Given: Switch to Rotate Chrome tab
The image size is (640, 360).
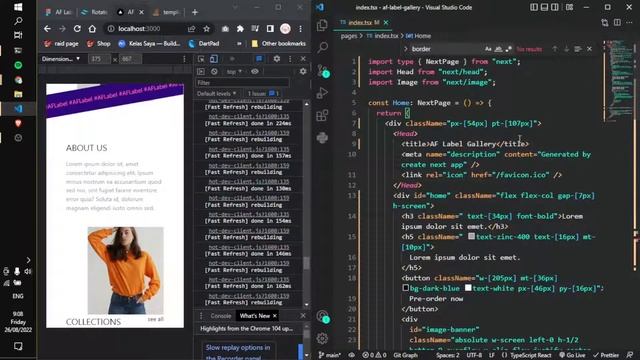Looking at the screenshot, I should 95,12.
